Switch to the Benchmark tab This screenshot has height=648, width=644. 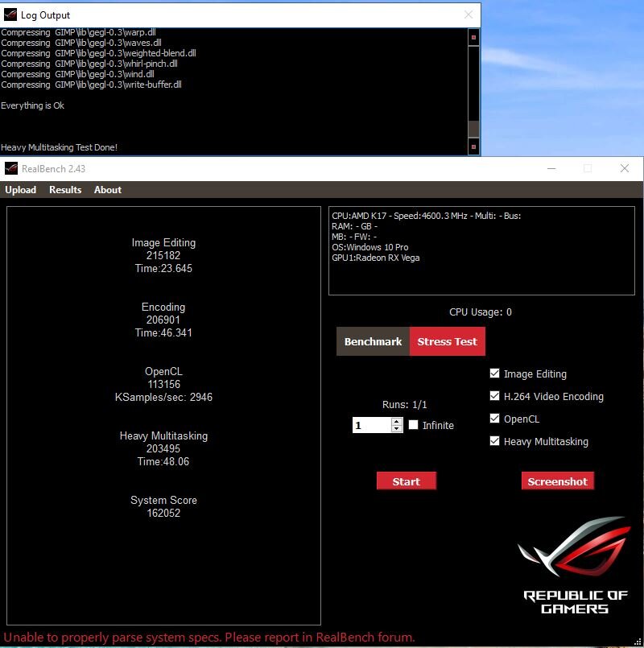tap(373, 341)
